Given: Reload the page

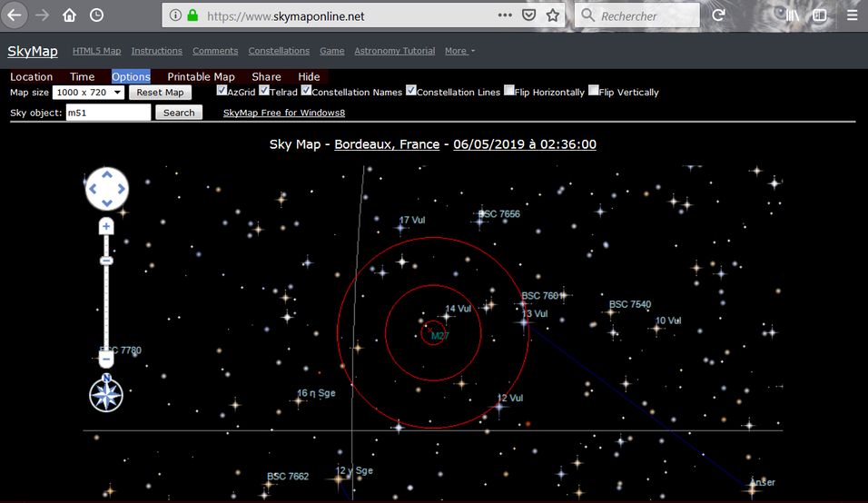Looking at the screenshot, I should [x=718, y=15].
